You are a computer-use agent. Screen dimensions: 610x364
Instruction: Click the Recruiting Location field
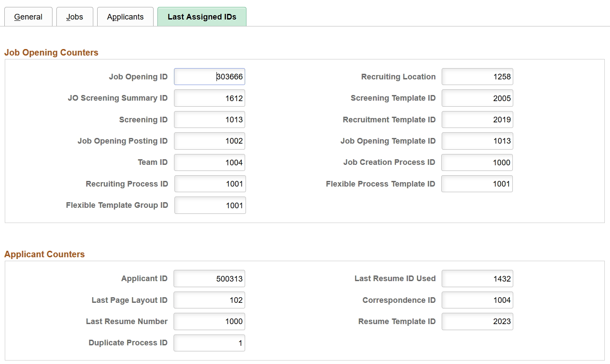point(477,77)
